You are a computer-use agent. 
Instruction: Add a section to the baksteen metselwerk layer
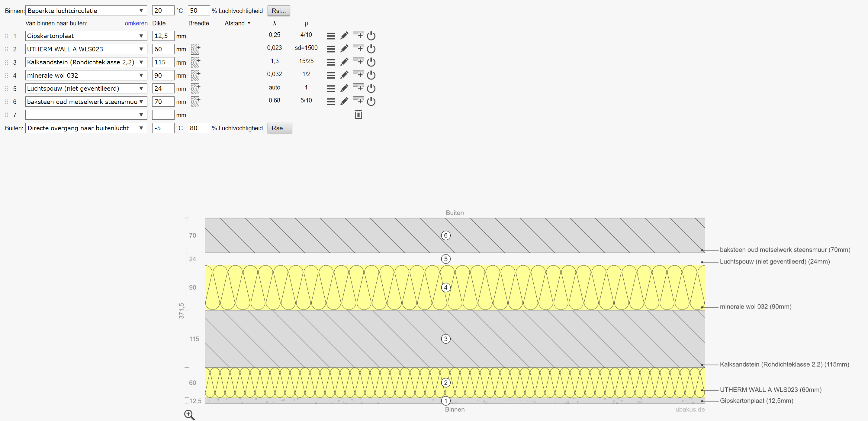click(x=195, y=102)
